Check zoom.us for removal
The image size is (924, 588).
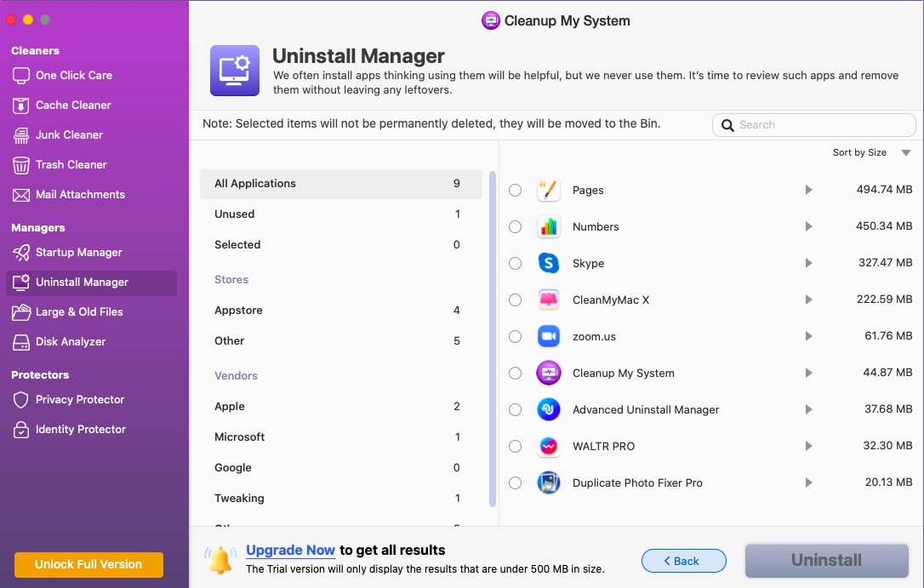pos(515,336)
